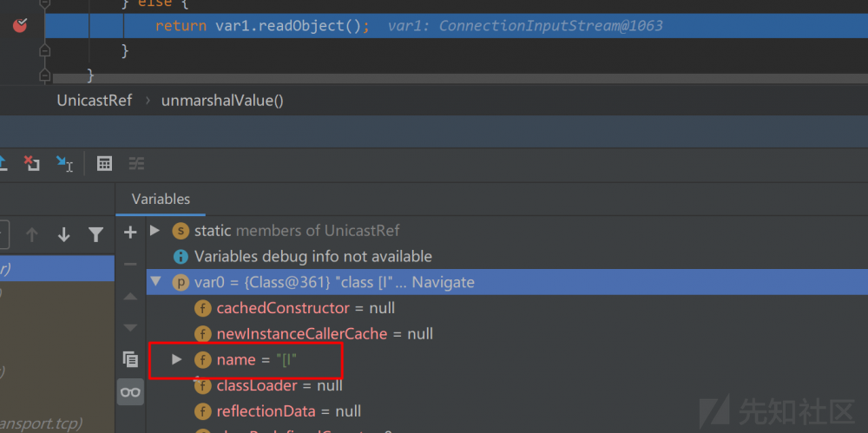Image resolution: width=868 pixels, height=433 pixels.
Task: Click unmarshalValue() breadcrumb item
Action: [x=222, y=100]
